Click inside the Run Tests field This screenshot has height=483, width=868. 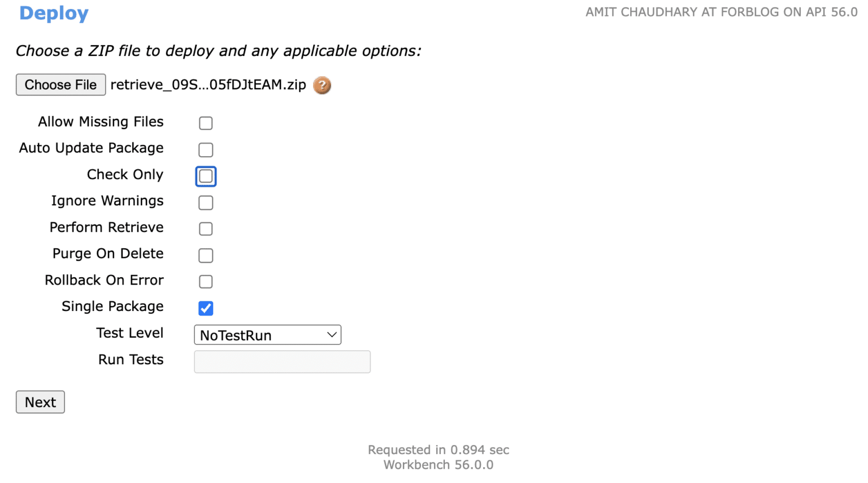click(x=282, y=361)
